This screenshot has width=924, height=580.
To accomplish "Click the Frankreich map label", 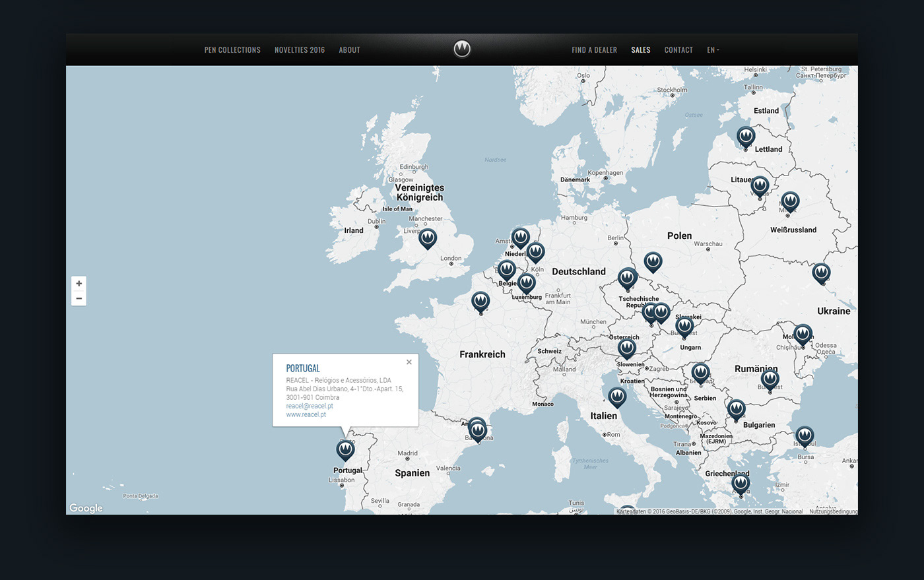I will [482, 354].
